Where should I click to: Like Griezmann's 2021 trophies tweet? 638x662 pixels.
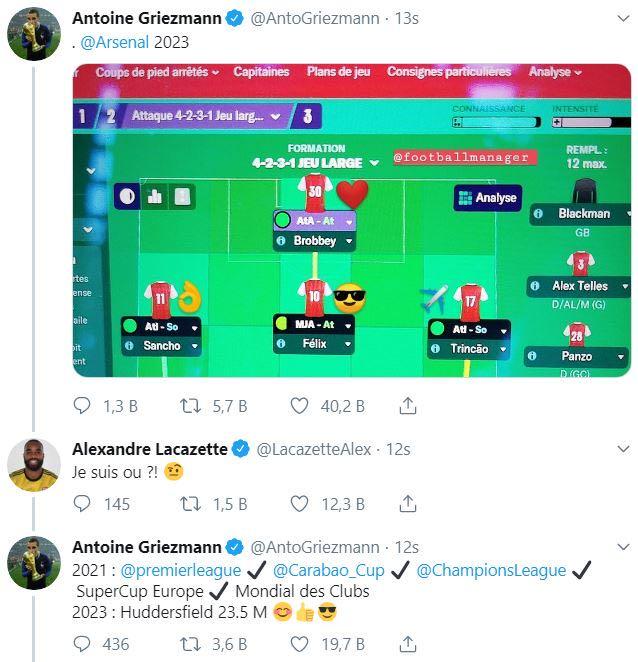tap(299, 644)
